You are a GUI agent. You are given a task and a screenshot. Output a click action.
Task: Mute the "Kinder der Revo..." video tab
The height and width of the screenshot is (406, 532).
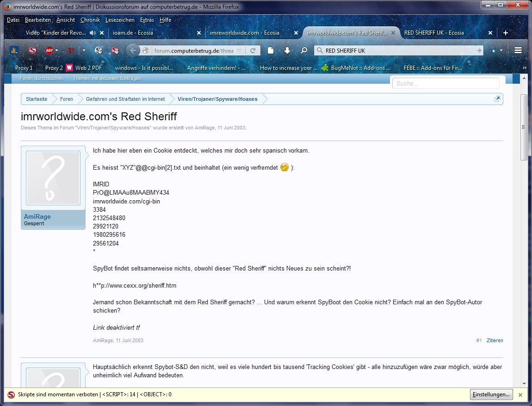[x=93, y=33]
